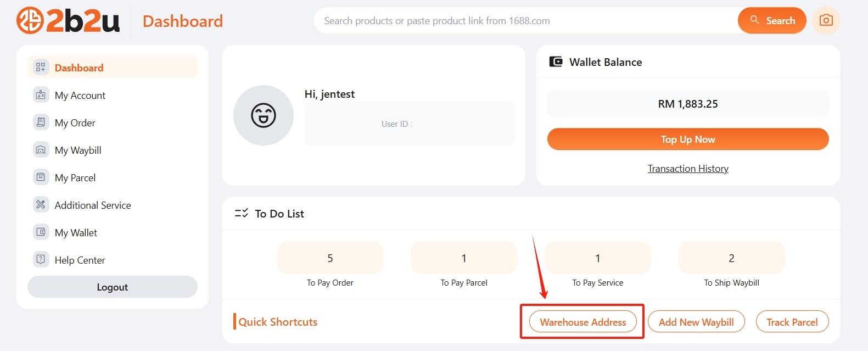This screenshot has height=351, width=868.
Task: Click the Help Center question icon
Action: pyautogui.click(x=41, y=260)
